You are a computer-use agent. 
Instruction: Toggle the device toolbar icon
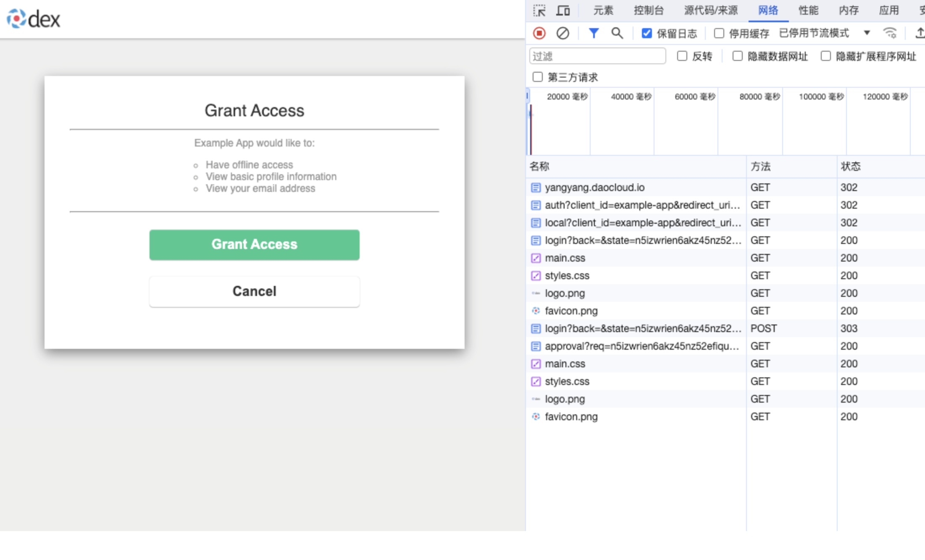click(x=563, y=10)
